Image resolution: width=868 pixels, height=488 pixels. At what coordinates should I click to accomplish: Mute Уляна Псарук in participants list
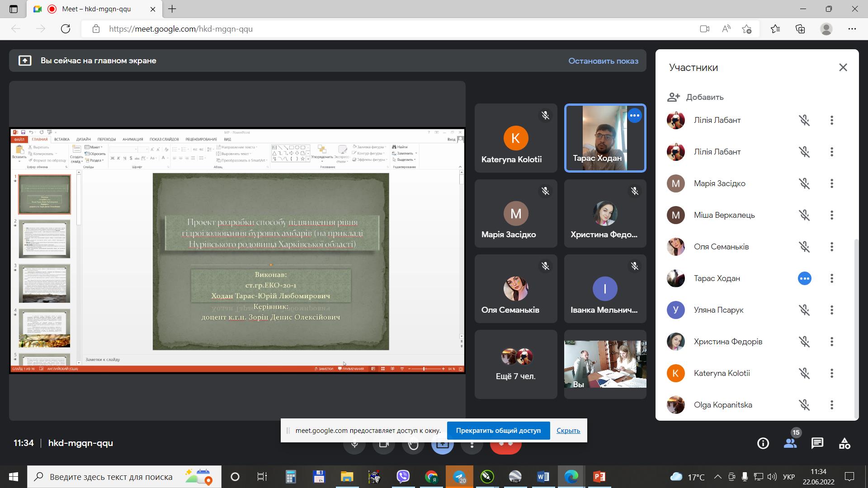[x=804, y=310]
